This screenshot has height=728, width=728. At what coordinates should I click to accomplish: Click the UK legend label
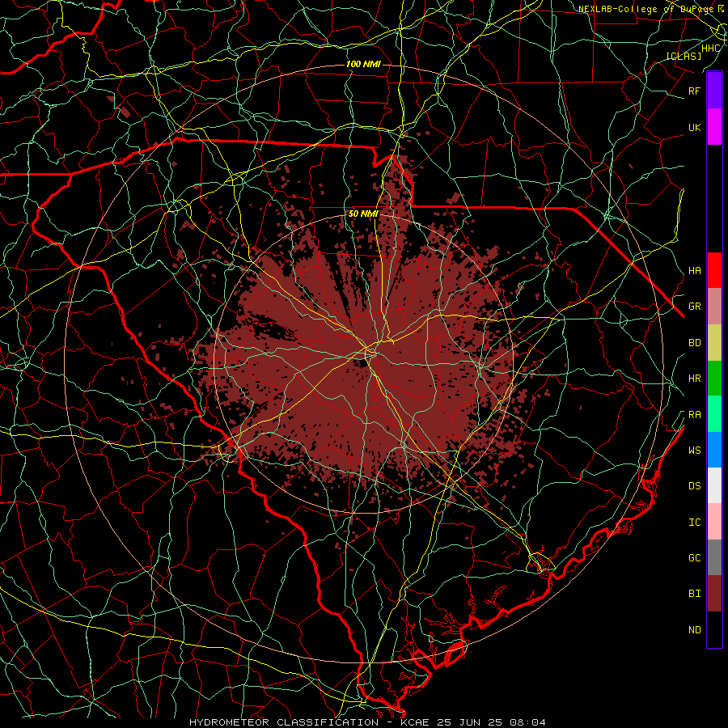tap(694, 127)
